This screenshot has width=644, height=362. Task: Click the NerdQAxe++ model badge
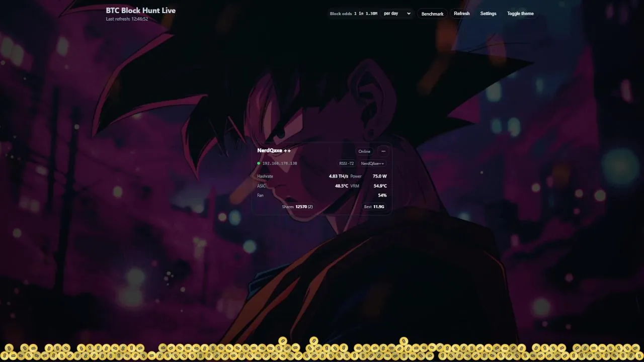(372, 163)
